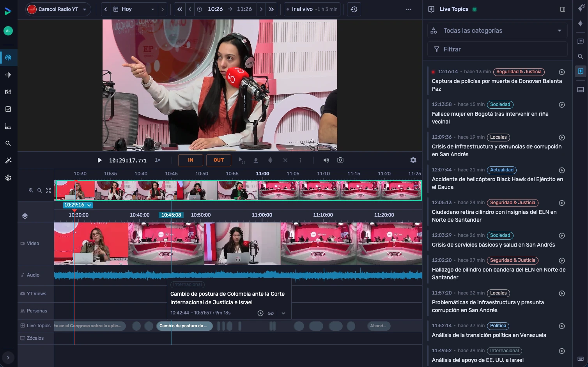Open the player vertical dots menu
The height and width of the screenshot is (367, 588).
tap(300, 160)
